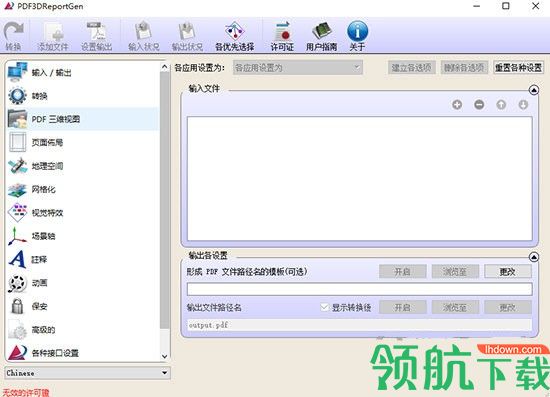Select 输入 / 输出 in the sidebar
Image resolution: width=550 pixels, height=397 pixels.
coord(83,72)
